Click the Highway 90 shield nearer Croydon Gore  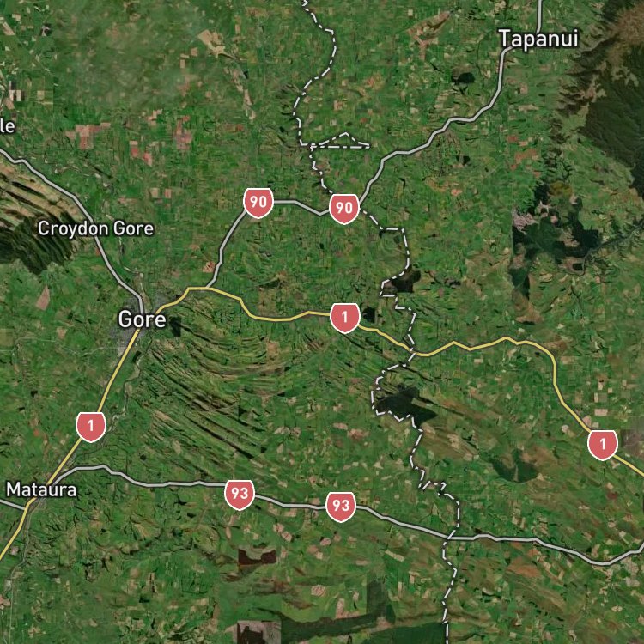click(x=258, y=203)
